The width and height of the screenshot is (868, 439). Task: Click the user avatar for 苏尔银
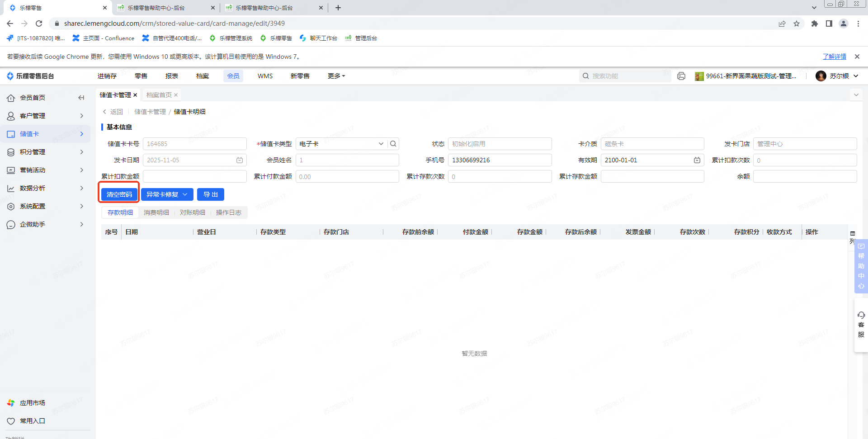pyautogui.click(x=821, y=76)
